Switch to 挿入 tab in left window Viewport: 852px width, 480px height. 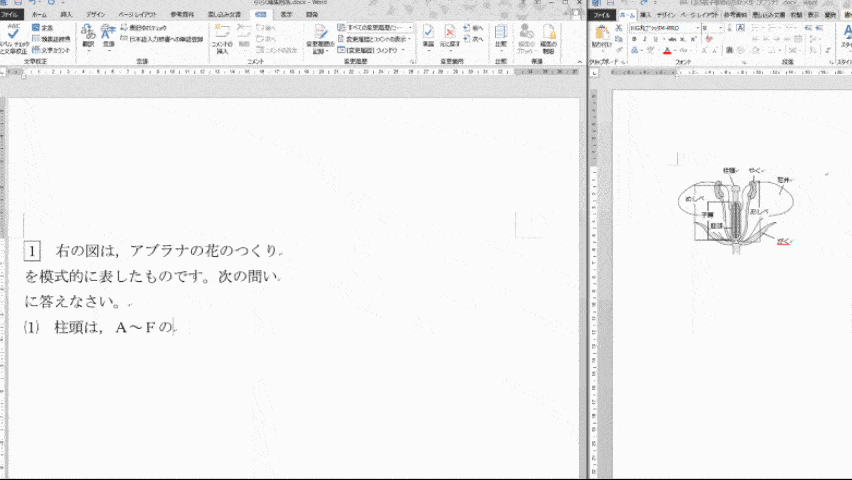coord(67,16)
